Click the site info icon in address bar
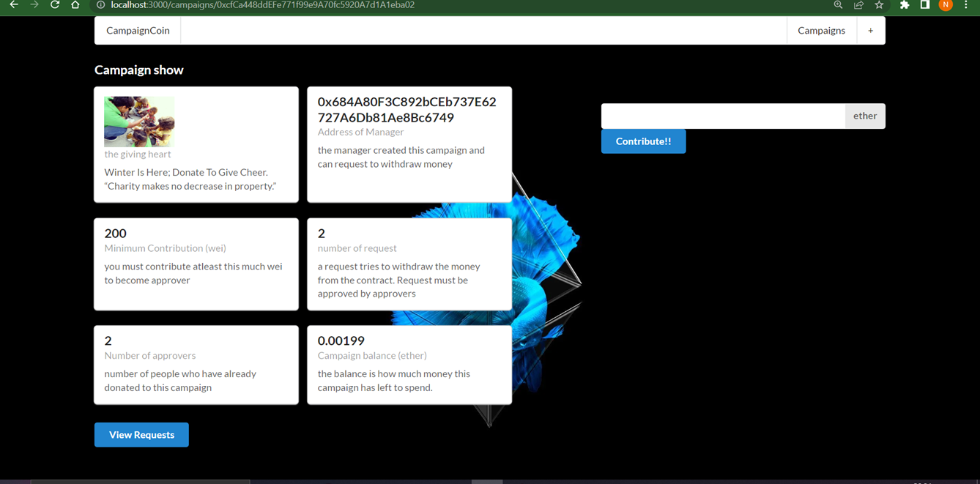 99,5
